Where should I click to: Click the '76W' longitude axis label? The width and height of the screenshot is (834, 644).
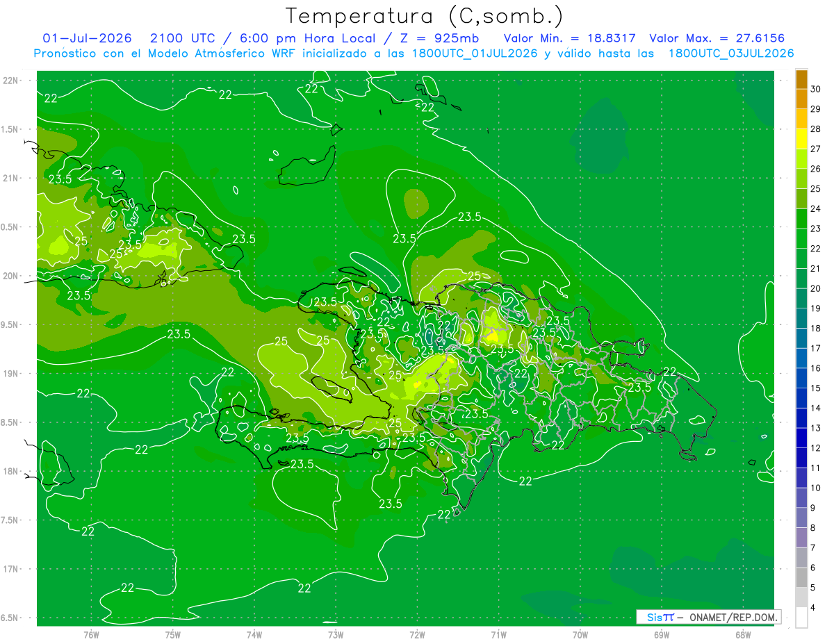(91, 635)
